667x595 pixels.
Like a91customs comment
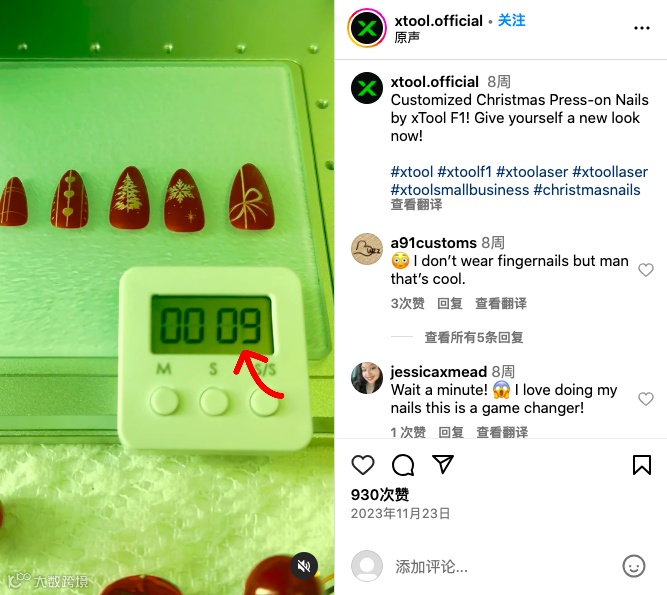coord(645,270)
